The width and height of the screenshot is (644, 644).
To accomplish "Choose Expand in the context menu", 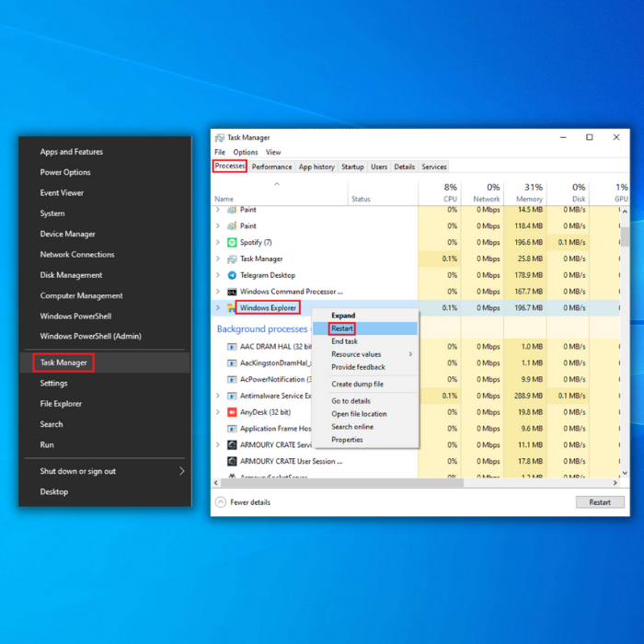I will pos(365,316).
